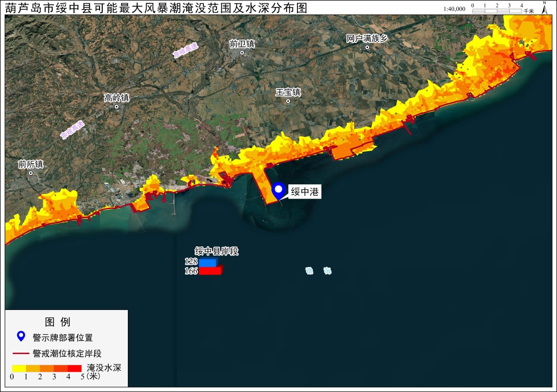Image resolution: width=557 pixels, height=392 pixels.
Task: Click the blue pin icon in the legend
Action: [21, 336]
